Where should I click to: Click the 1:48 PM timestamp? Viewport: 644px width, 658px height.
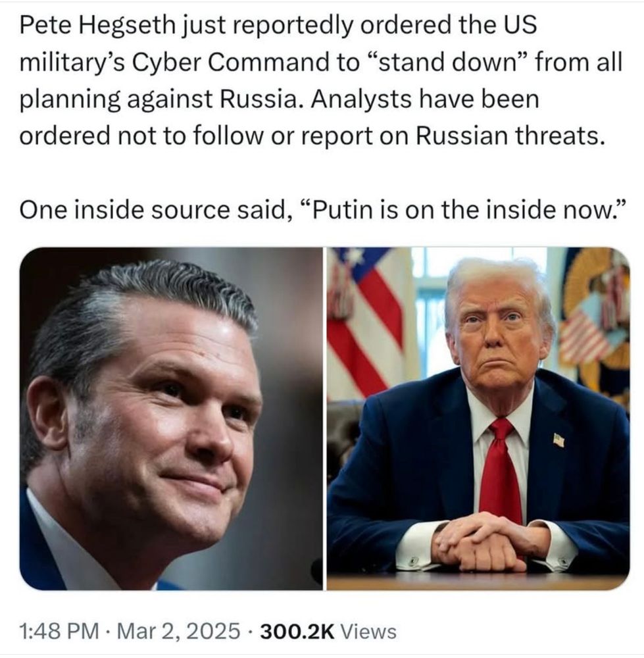click(x=59, y=631)
